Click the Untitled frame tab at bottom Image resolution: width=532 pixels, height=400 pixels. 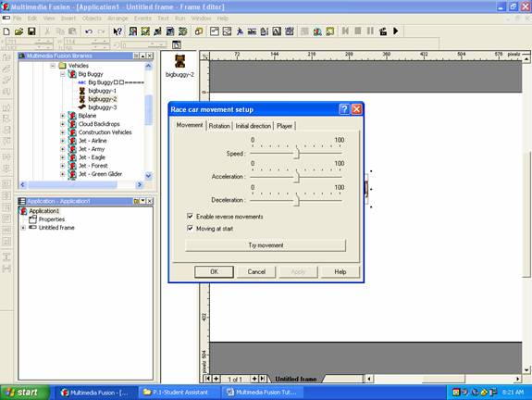296,379
